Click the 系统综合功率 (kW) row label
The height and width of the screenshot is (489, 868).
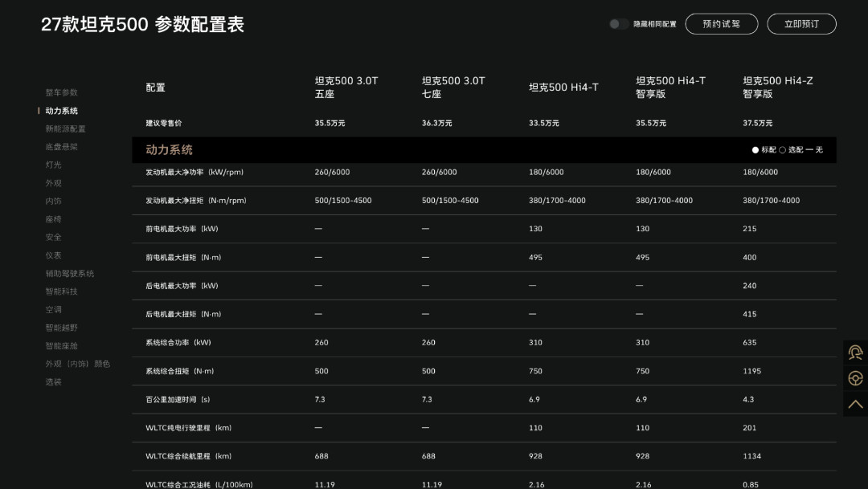click(178, 342)
